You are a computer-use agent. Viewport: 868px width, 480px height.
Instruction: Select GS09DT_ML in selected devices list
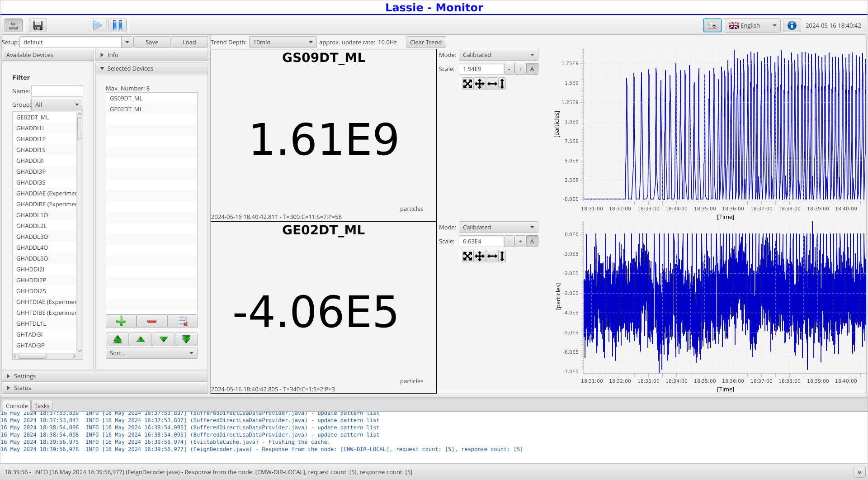click(x=151, y=98)
